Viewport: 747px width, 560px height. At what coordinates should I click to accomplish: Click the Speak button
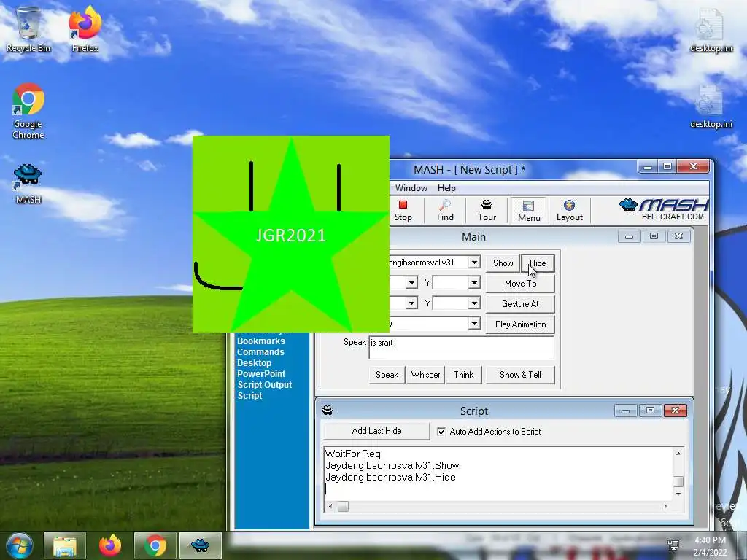point(387,375)
